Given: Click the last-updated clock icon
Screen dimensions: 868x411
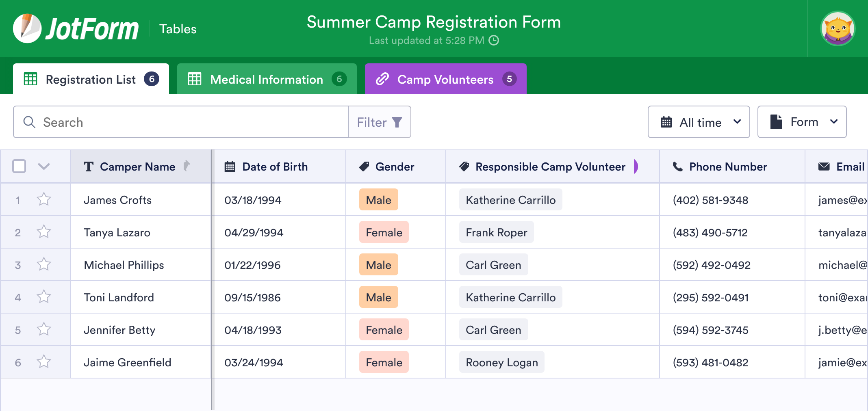Looking at the screenshot, I should click(x=494, y=41).
